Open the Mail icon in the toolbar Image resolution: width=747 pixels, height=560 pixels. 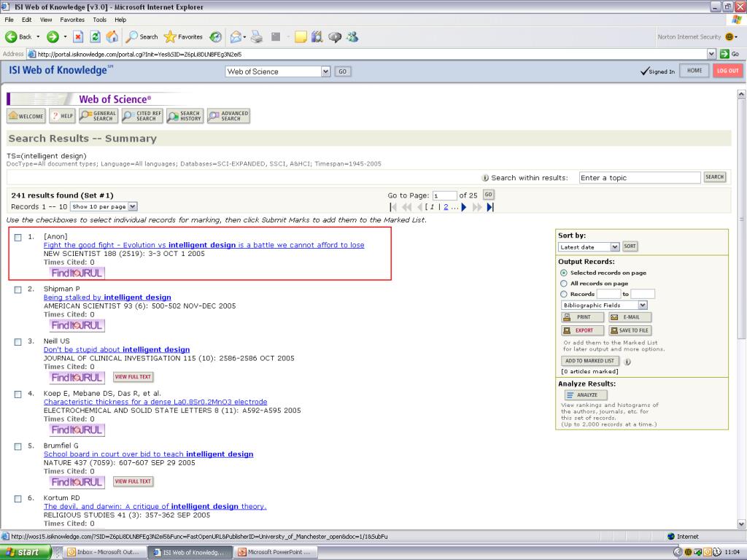236,36
